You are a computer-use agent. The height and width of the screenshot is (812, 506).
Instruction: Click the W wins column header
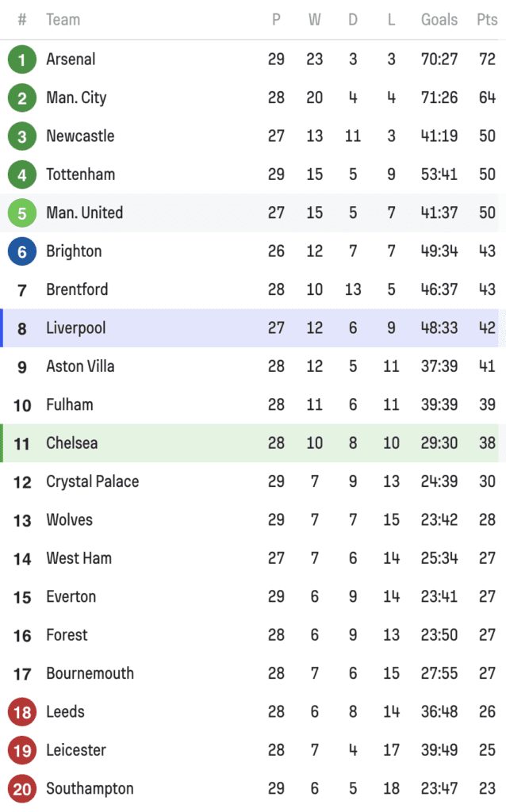(x=314, y=20)
